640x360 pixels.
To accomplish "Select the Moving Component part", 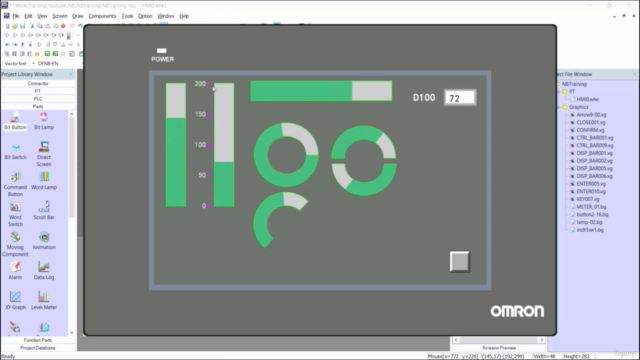I will [15, 244].
